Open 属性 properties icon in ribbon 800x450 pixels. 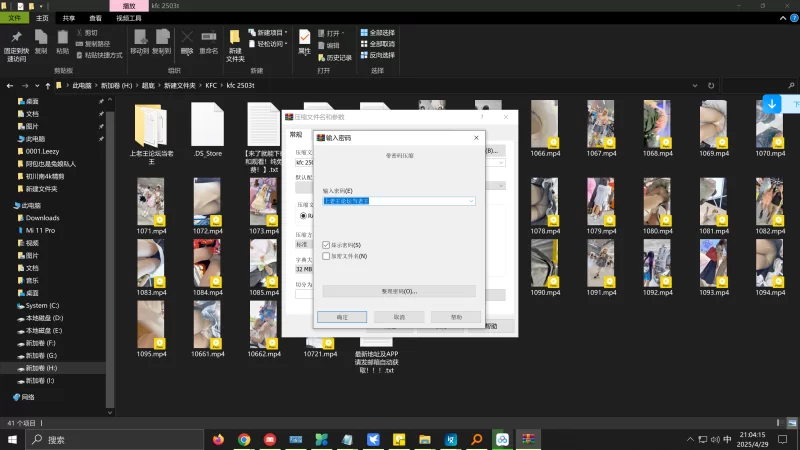tap(305, 38)
